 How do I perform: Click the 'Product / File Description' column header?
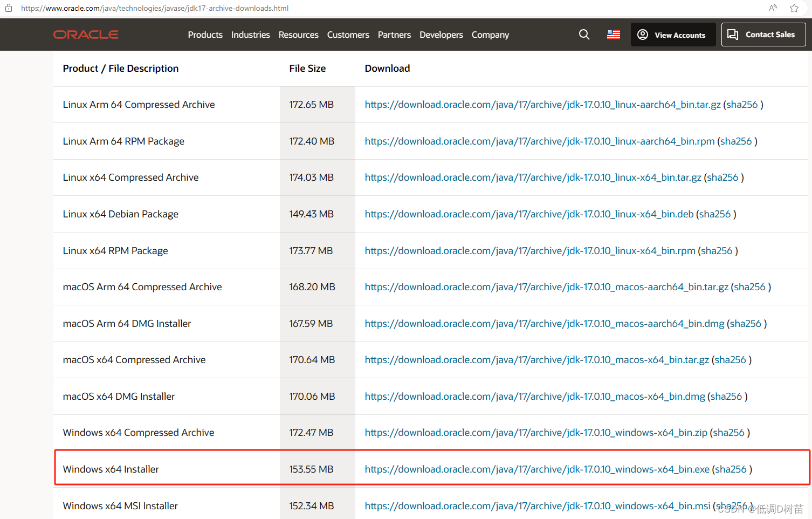120,69
